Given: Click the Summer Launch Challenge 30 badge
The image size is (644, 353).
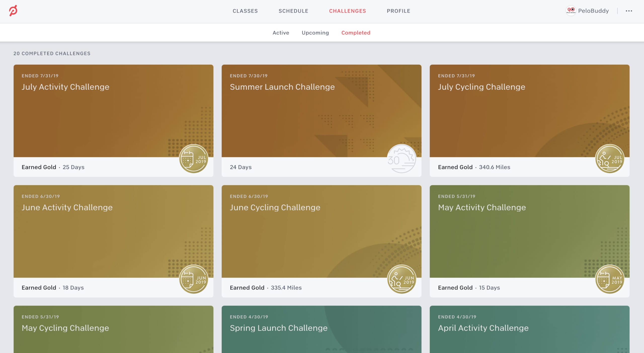Looking at the screenshot, I should 401,159.
